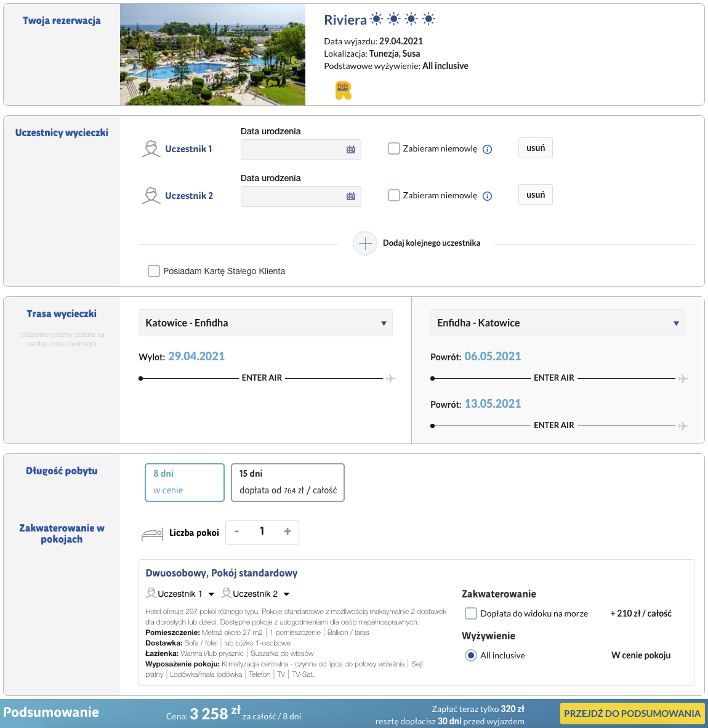Check 'Zabieram niemowlę' for Uczestnik 2
Image resolution: width=708 pixels, height=728 pixels.
394,195
